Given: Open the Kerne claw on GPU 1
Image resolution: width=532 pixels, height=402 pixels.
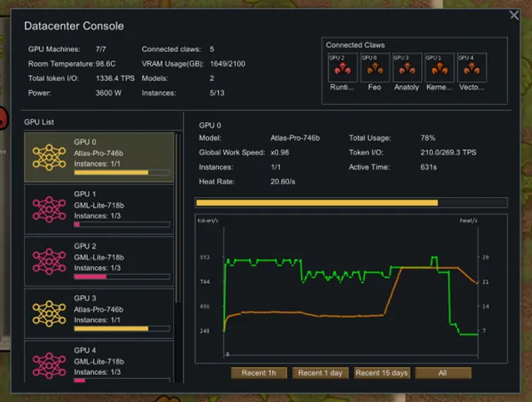Looking at the screenshot, I should click(x=440, y=67).
